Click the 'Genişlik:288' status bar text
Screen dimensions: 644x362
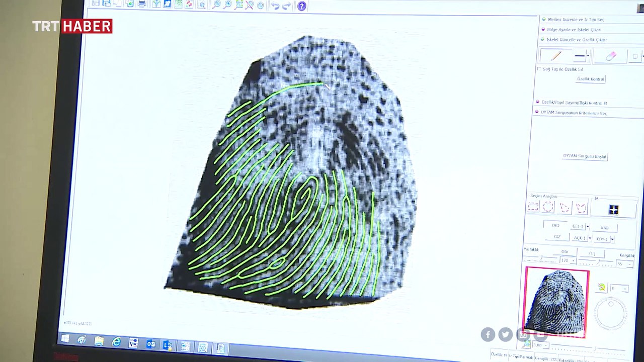pos(545,358)
